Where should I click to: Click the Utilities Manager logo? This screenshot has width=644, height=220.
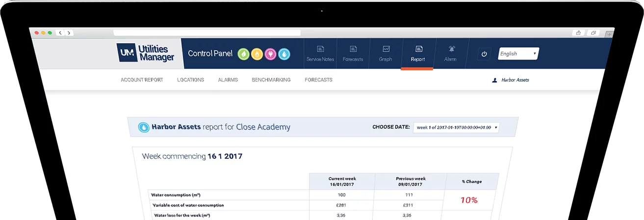click(146, 53)
